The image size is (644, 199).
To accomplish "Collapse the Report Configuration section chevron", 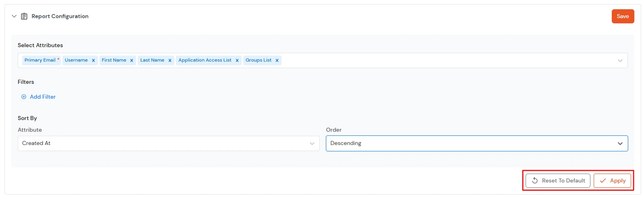I will tap(14, 16).
